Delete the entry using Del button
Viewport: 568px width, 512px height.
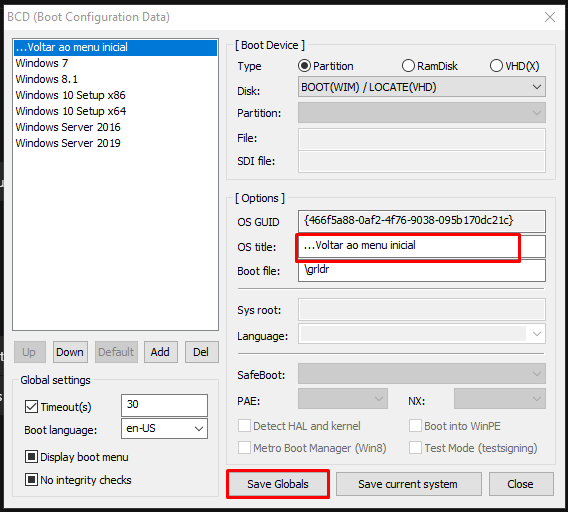201,352
